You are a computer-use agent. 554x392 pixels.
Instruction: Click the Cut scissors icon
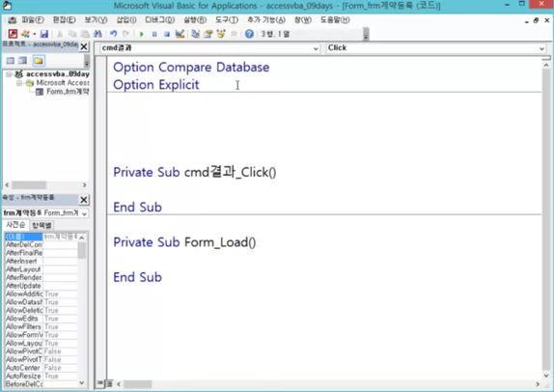(x=60, y=34)
